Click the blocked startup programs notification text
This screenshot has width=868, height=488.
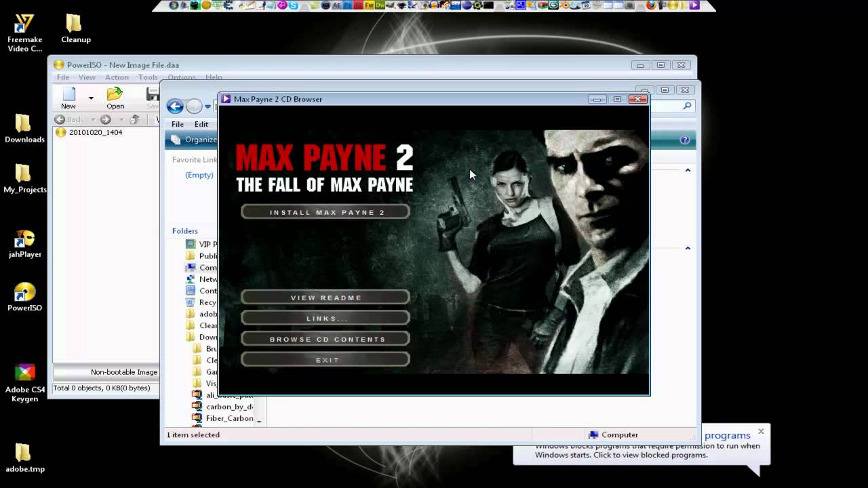coord(648,451)
